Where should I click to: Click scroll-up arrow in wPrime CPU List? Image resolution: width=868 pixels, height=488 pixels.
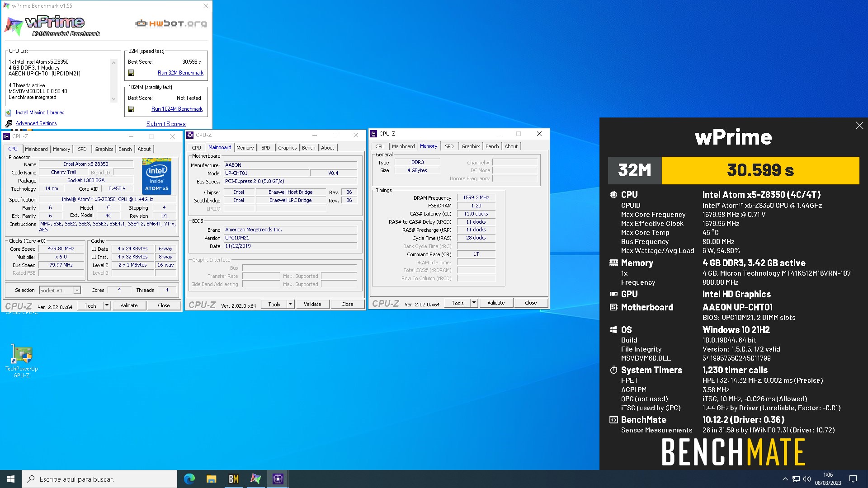[113, 62]
